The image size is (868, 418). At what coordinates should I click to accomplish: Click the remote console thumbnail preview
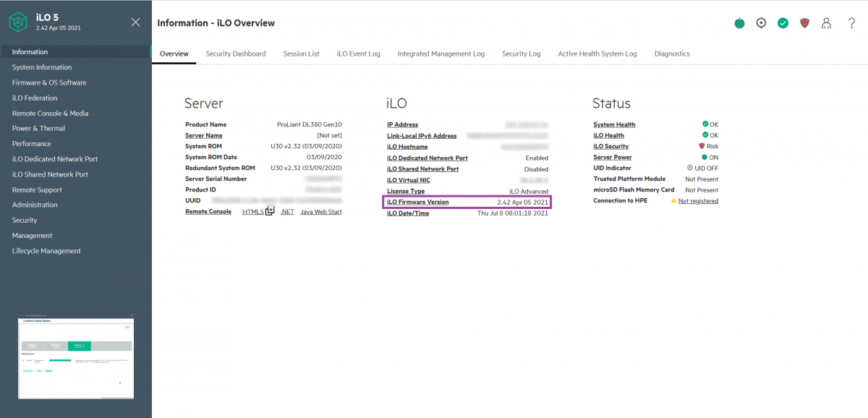(x=76, y=358)
